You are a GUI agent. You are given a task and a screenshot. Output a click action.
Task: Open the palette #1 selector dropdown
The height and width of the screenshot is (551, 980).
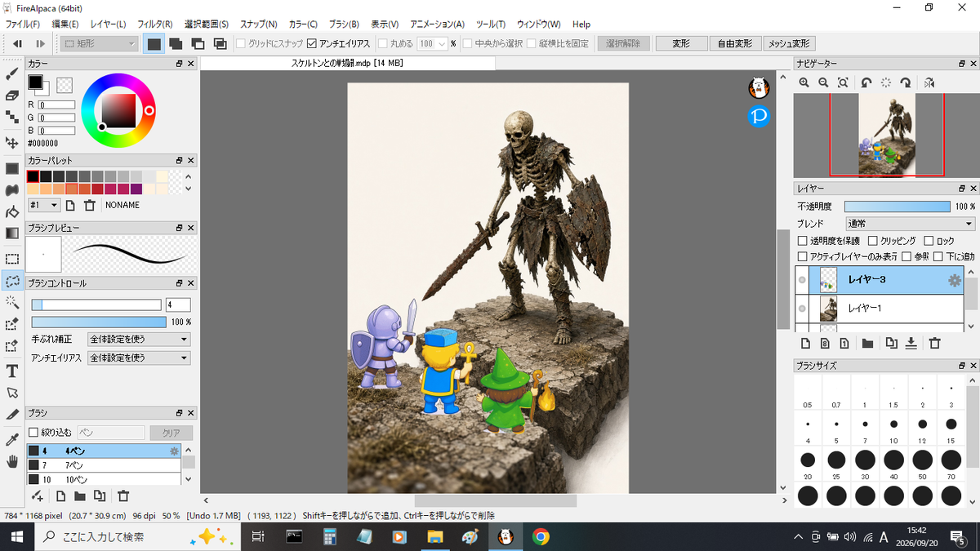coord(44,205)
